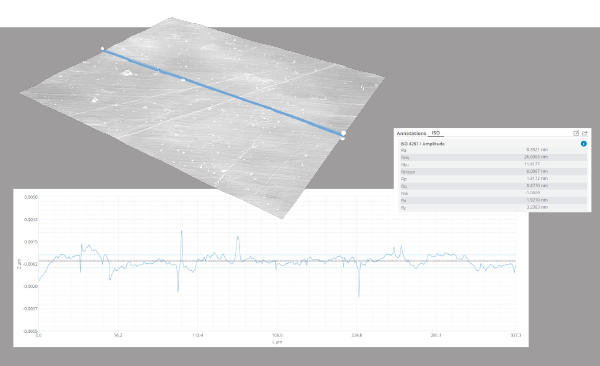Click the blue info icon beside ISO 4287 Amplitude

584,144
